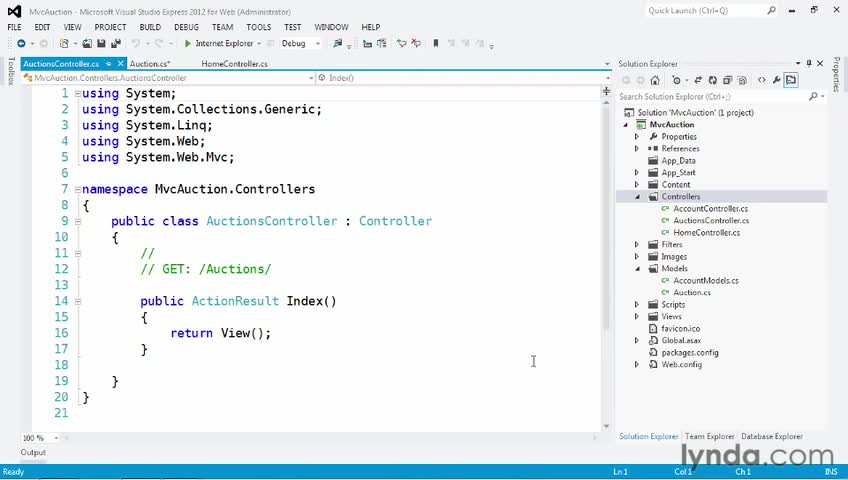Click the search magnifier in Solution Explorer
This screenshot has width=848, height=480.
(x=813, y=96)
